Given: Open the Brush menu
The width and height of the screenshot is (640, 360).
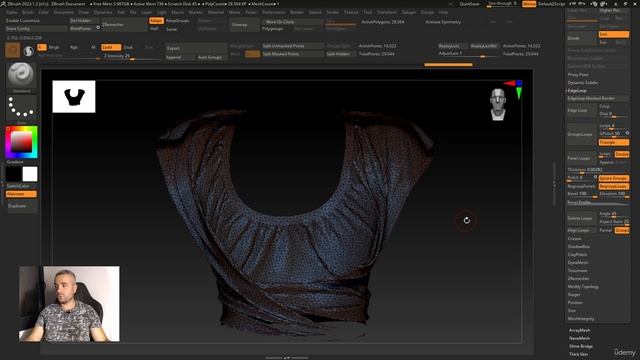Looking at the screenshot, I should 28,12.
